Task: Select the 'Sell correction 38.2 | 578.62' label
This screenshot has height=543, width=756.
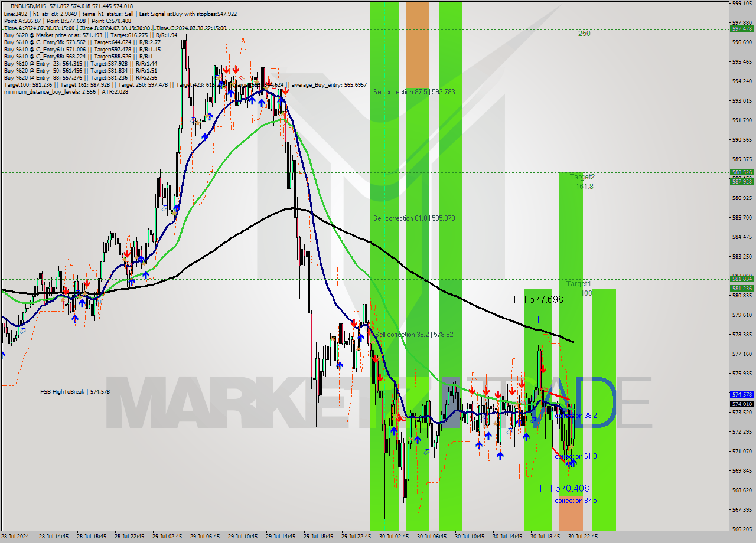Action: coord(414,335)
